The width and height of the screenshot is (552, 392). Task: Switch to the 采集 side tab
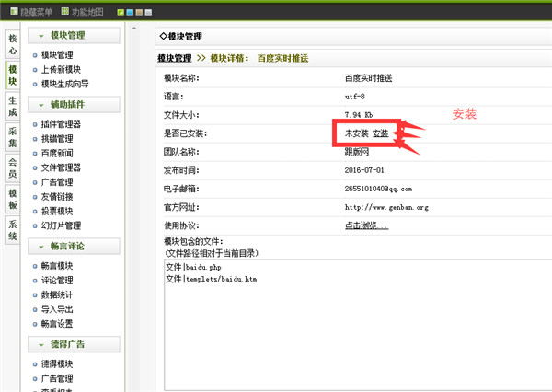(x=12, y=137)
